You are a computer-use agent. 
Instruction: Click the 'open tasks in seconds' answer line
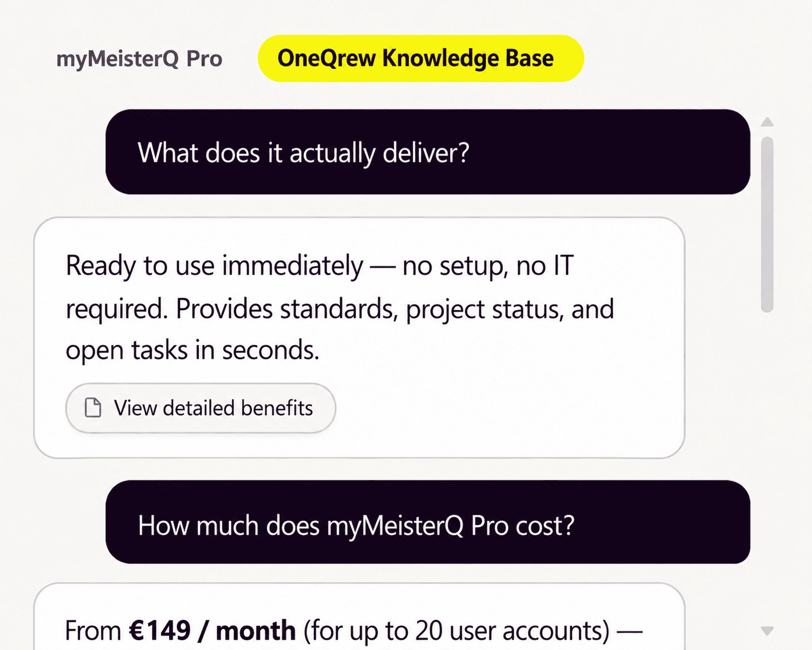(x=192, y=350)
